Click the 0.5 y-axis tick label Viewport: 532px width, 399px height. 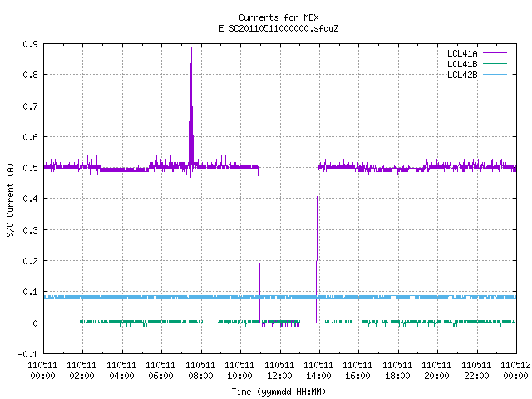click(x=30, y=168)
